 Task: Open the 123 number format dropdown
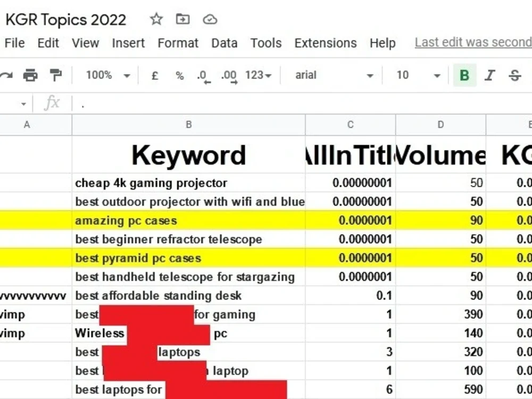click(259, 75)
